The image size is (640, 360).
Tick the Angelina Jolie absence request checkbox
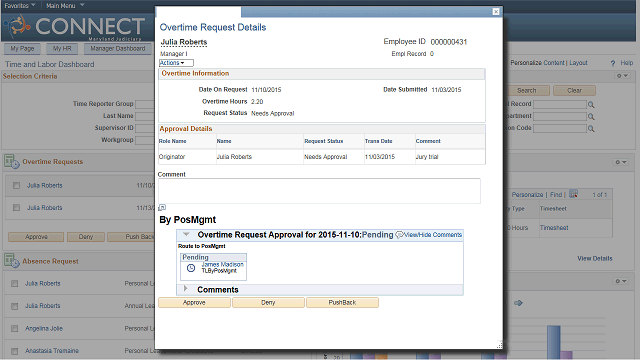(x=15, y=328)
